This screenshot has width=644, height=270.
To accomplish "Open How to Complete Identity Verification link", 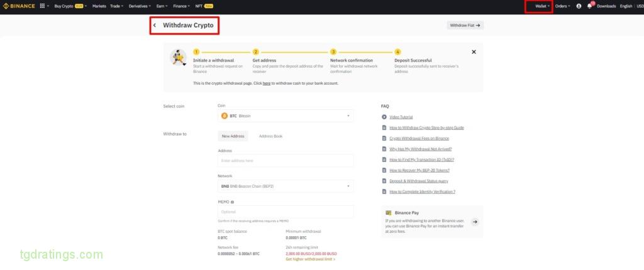I will point(422,192).
